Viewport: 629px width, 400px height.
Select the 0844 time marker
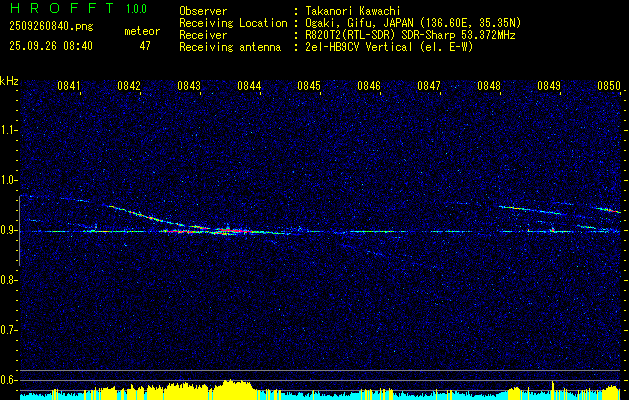249,87
